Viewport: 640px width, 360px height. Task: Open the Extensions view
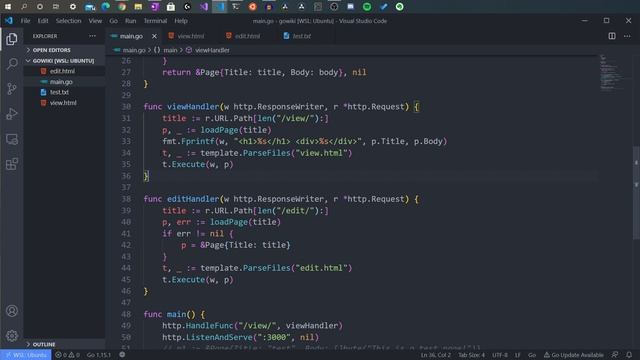coord(12,164)
